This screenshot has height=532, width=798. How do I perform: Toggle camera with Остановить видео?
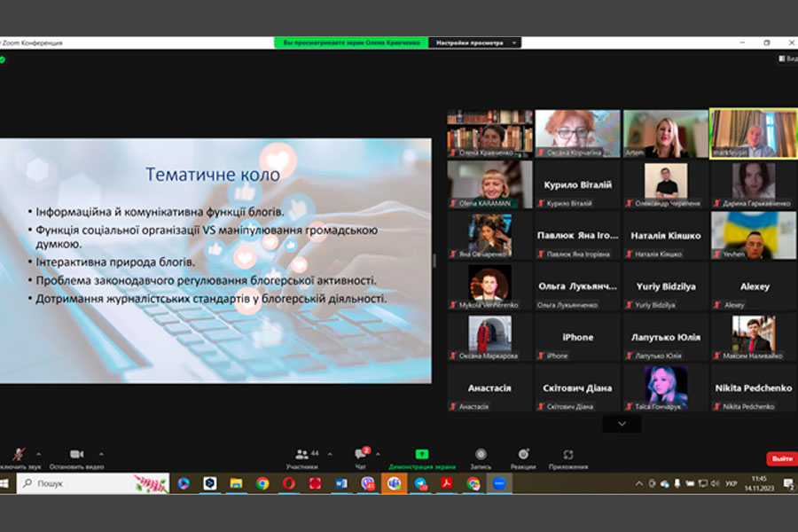coord(76,457)
